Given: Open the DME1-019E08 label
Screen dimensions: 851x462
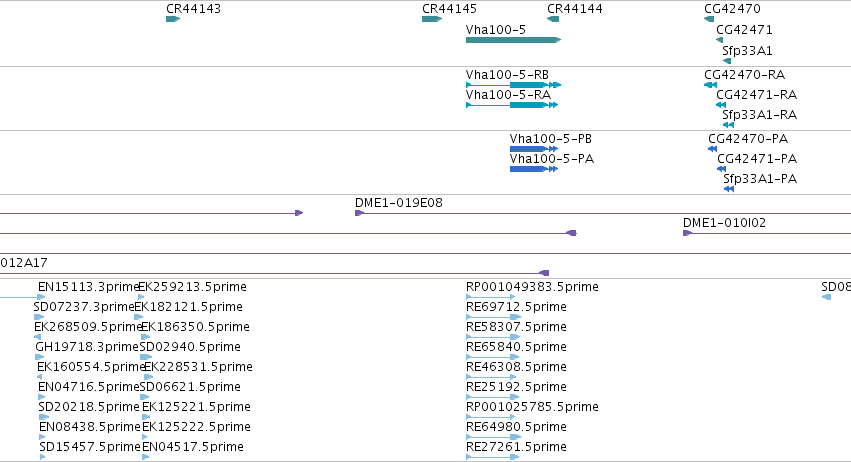Looking at the screenshot, I should point(399,202).
